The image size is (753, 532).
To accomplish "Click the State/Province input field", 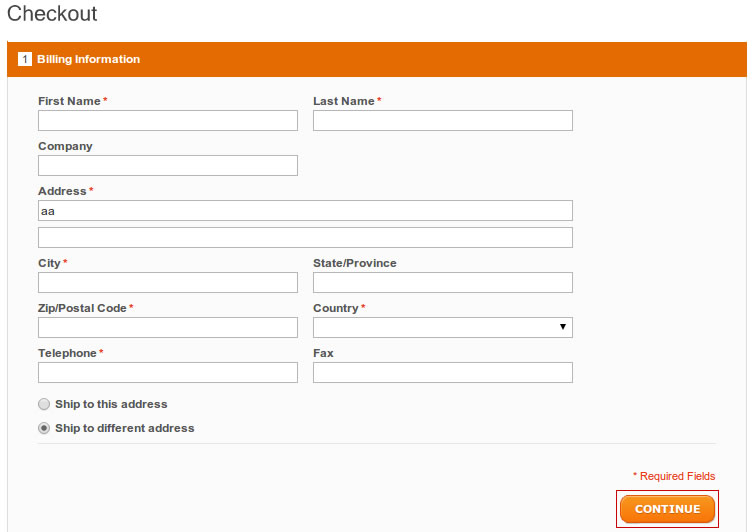I will 443,283.
